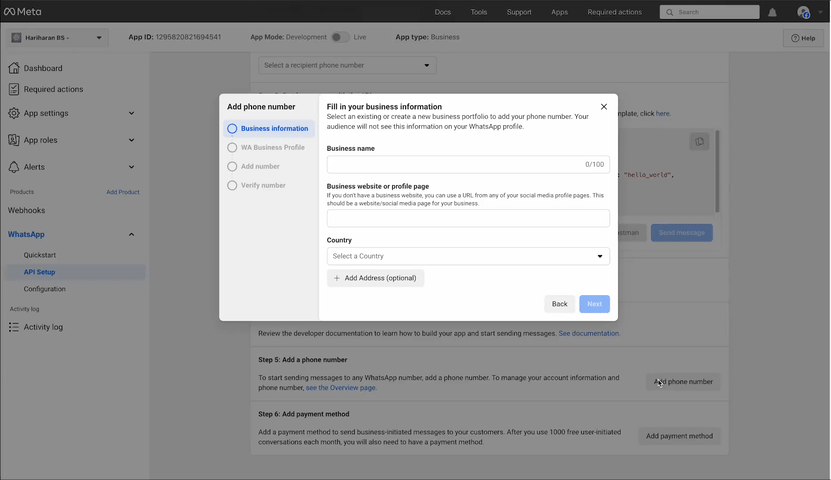Click the Activity log list icon
This screenshot has height=480, width=831.
14,327
